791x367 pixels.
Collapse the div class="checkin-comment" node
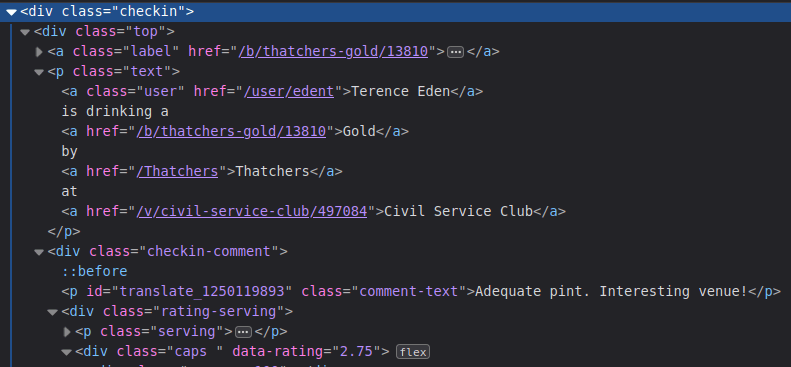pyautogui.click(x=39, y=252)
